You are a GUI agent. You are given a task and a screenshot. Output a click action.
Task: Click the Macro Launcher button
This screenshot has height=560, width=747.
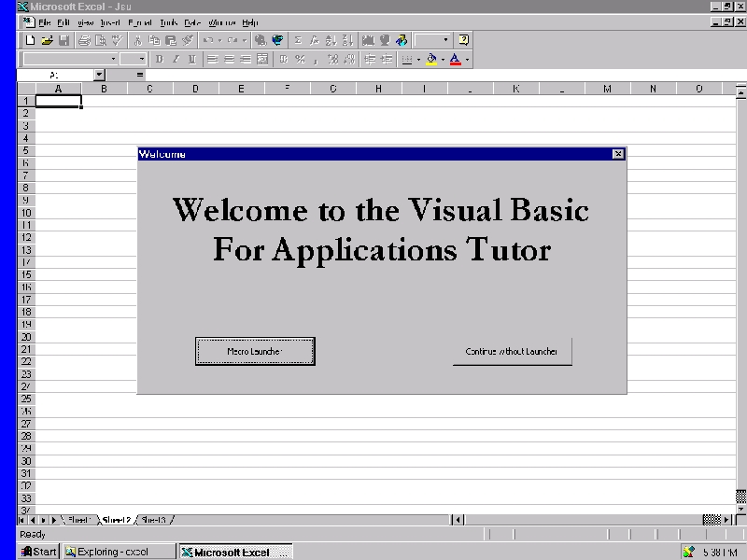255,352
